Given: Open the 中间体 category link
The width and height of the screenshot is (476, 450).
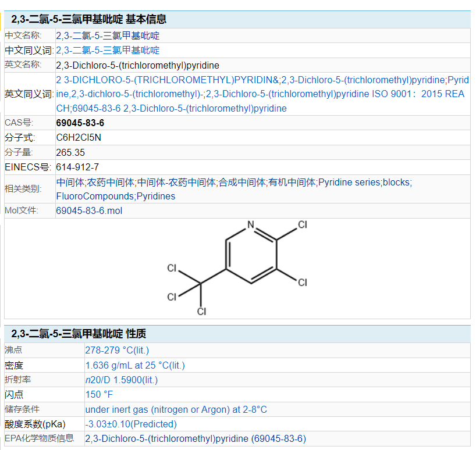Looking at the screenshot, I should pyautogui.click(x=70, y=182).
